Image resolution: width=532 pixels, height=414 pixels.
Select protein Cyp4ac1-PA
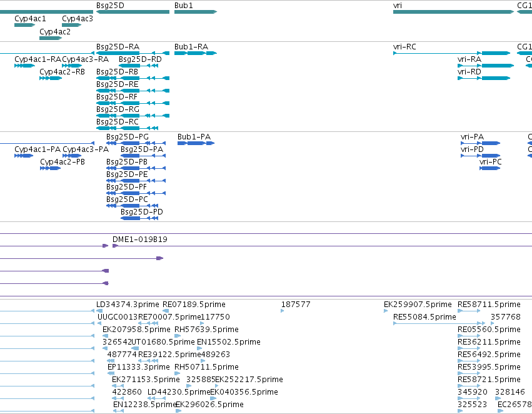[x=24, y=156]
